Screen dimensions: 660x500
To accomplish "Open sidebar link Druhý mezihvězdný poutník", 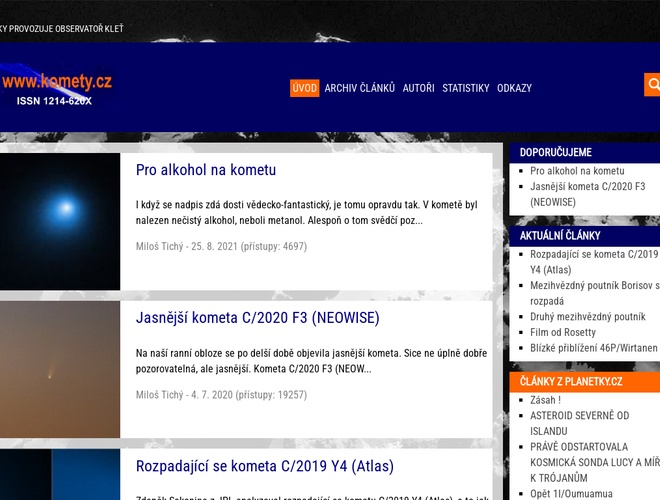I will 588,317.
